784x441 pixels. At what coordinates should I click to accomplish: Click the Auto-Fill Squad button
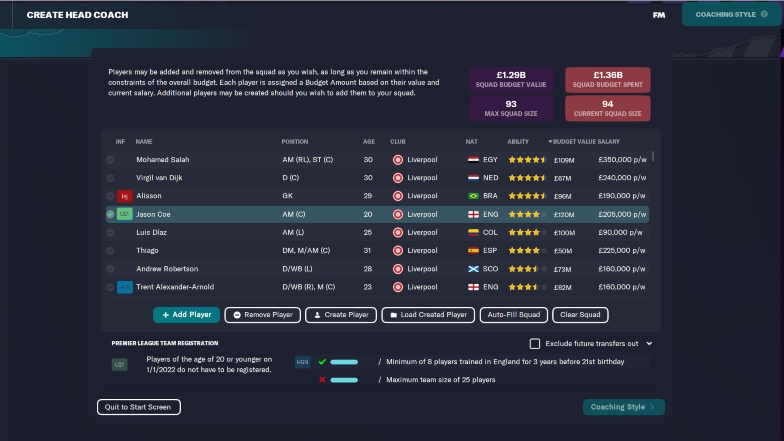click(514, 315)
